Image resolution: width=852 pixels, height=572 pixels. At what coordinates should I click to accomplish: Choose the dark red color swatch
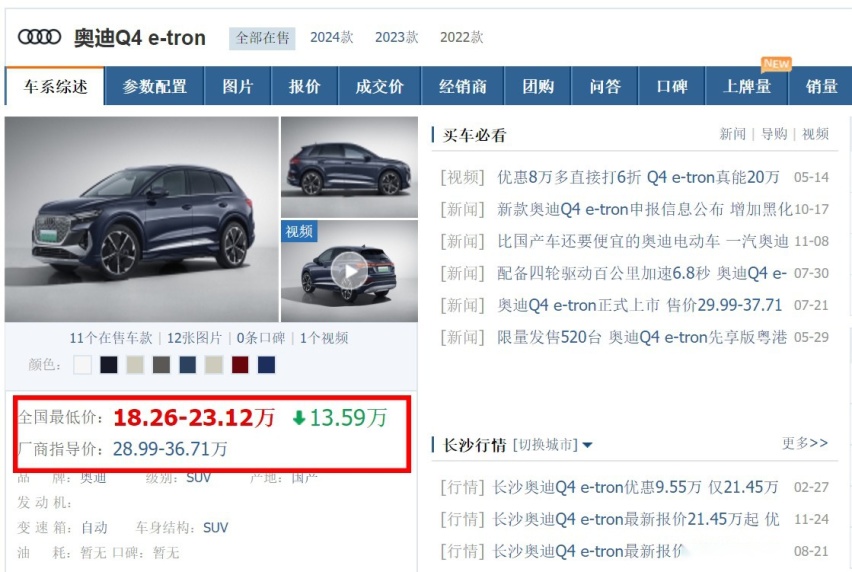pos(240,364)
